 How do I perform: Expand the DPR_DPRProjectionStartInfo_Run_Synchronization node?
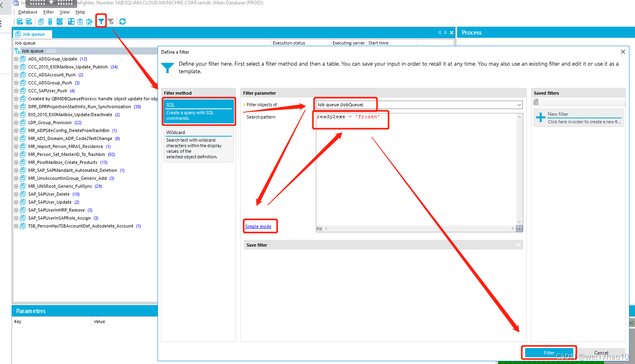(16, 107)
